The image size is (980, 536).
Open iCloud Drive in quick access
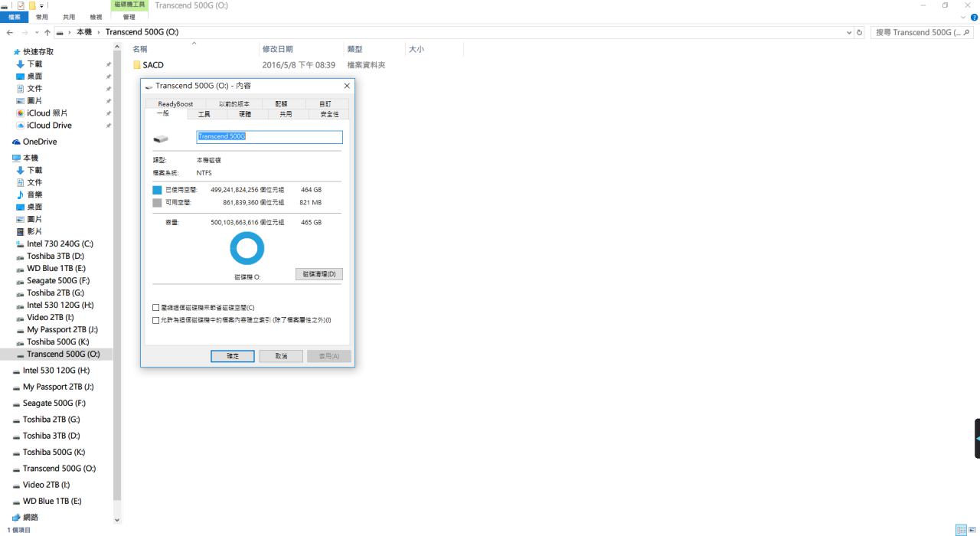tap(44, 126)
